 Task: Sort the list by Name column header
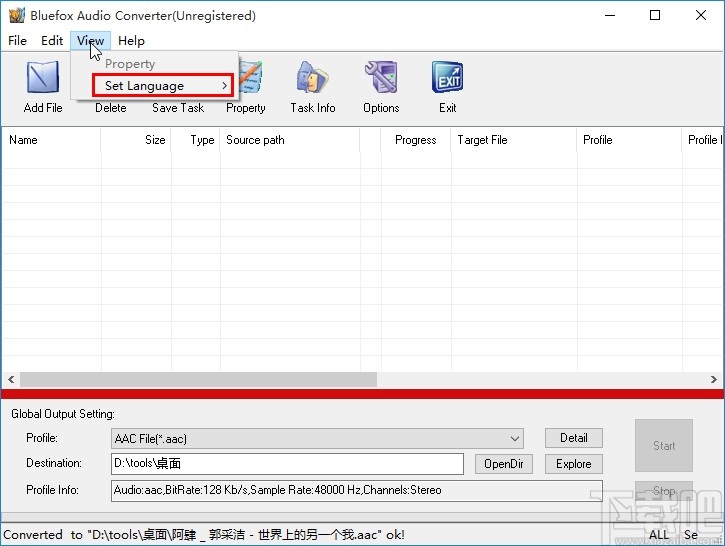click(x=50, y=140)
